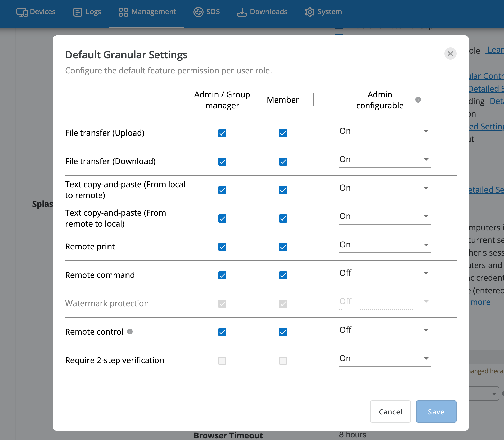504x440 pixels.
Task: Open File transfer (Upload) configurable dropdown
Action: [x=385, y=131]
